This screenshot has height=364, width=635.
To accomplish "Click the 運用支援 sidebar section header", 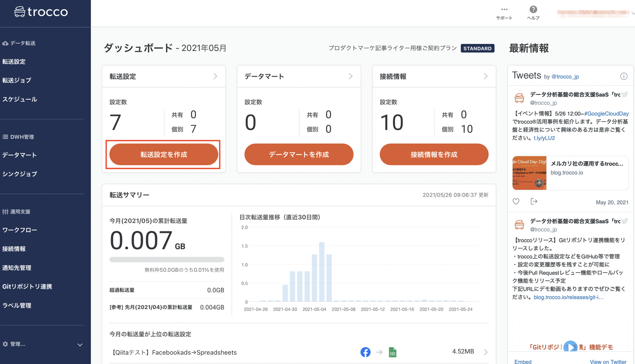I will (16, 212).
